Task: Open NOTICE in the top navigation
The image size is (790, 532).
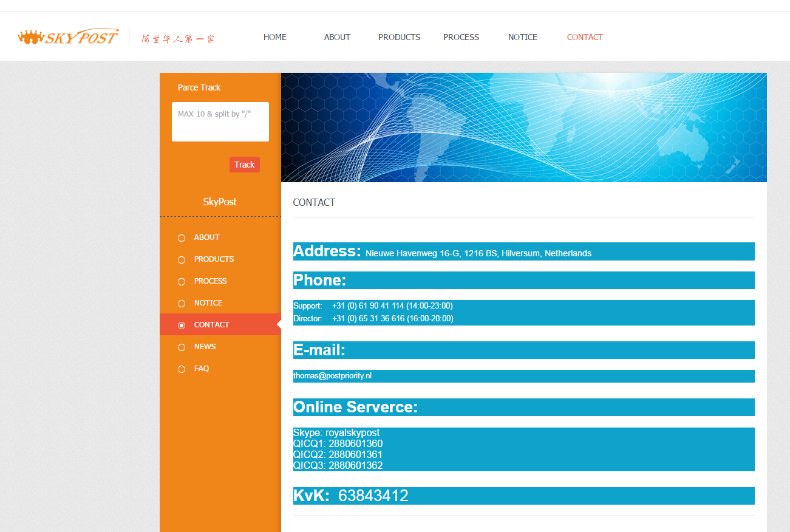Action: click(523, 37)
